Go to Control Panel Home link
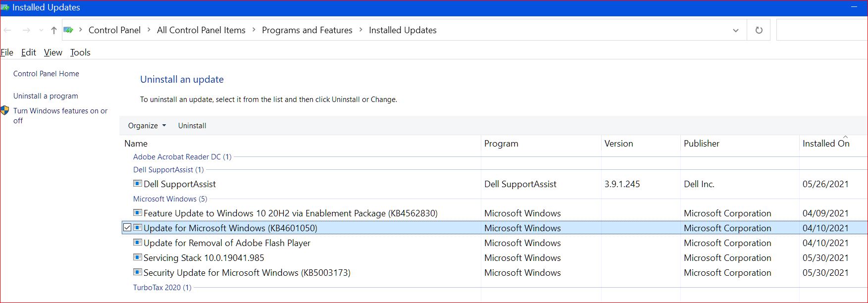This screenshot has height=303, width=868. point(46,74)
